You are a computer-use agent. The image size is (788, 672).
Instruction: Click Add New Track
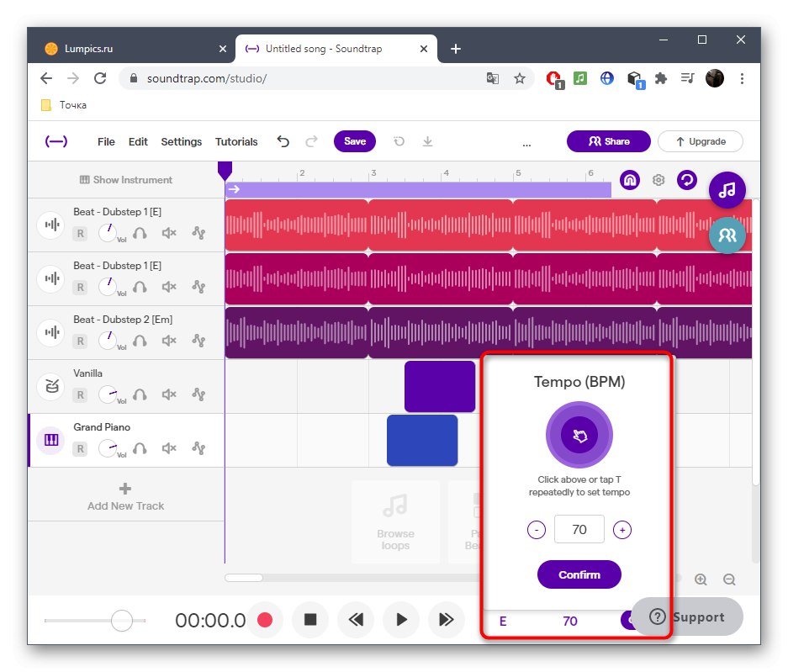coord(125,496)
